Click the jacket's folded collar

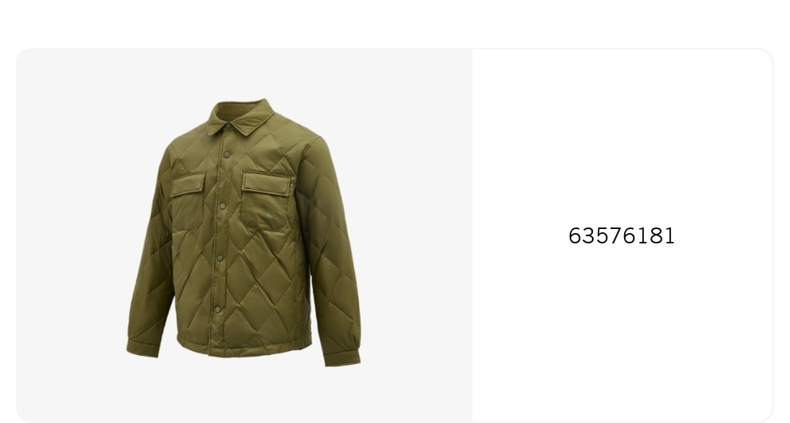tap(240, 116)
